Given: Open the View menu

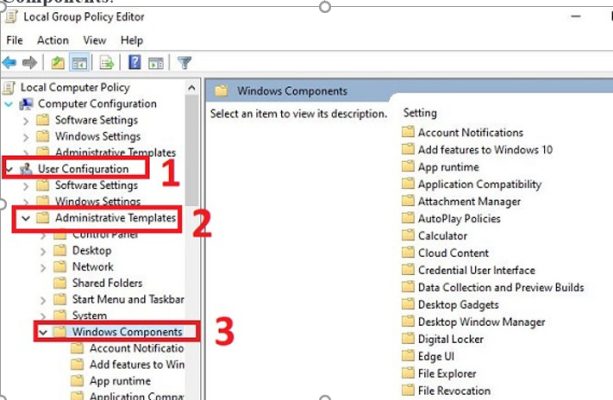Looking at the screenshot, I should click(x=94, y=40).
